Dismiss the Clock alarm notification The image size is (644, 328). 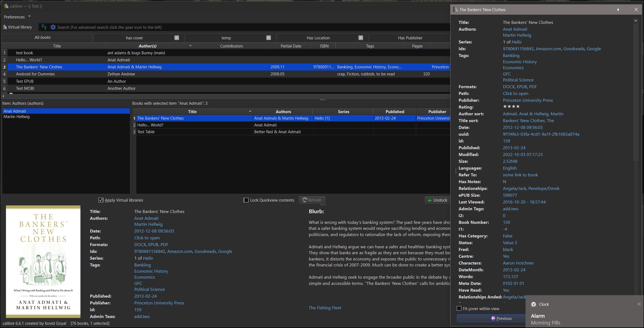point(639,304)
